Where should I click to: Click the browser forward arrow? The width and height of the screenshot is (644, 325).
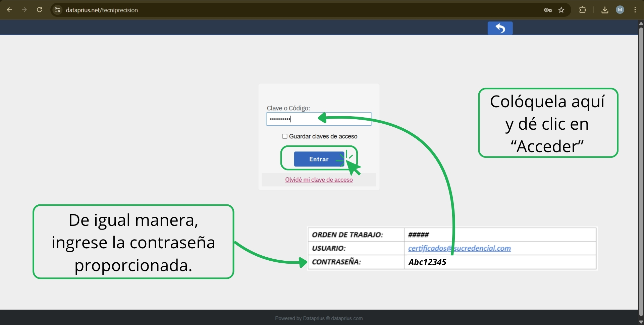tap(24, 10)
